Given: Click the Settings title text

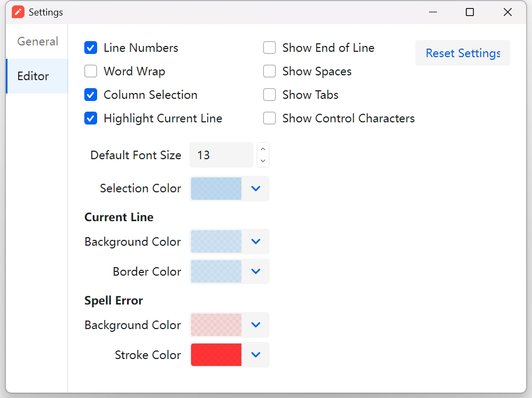Looking at the screenshot, I should click(46, 13).
